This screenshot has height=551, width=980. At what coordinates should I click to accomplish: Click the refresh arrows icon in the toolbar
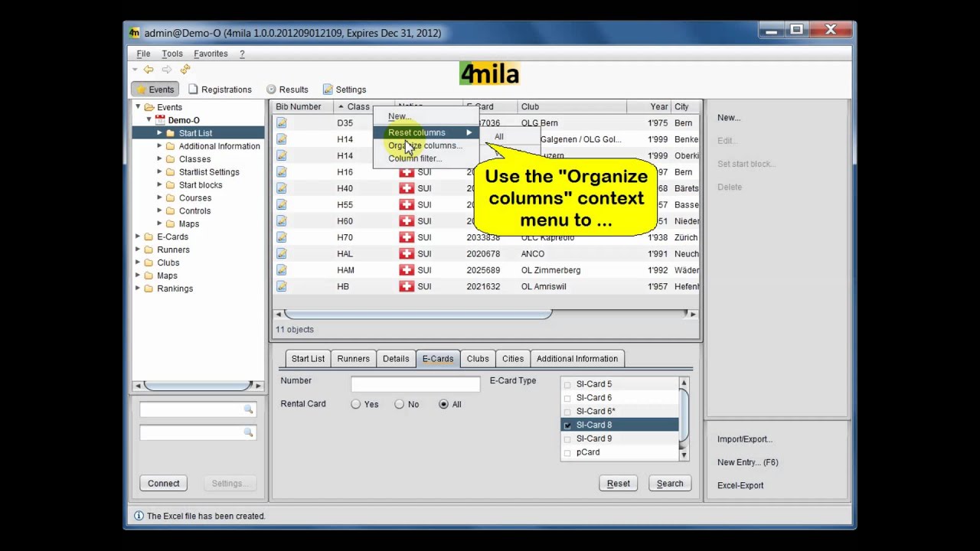click(x=185, y=70)
